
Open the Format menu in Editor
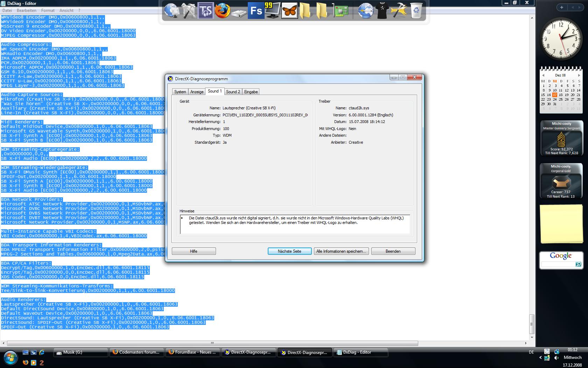tap(48, 11)
